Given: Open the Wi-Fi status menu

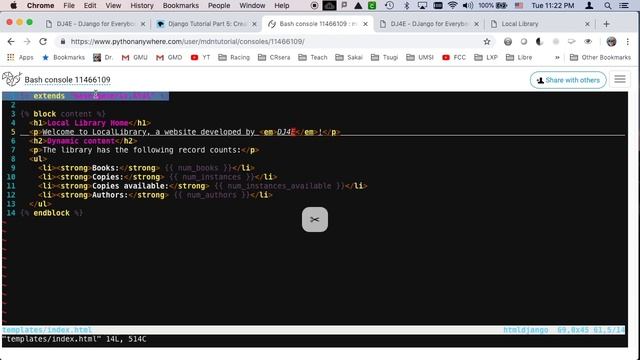Looking at the screenshot, I should (452, 6).
